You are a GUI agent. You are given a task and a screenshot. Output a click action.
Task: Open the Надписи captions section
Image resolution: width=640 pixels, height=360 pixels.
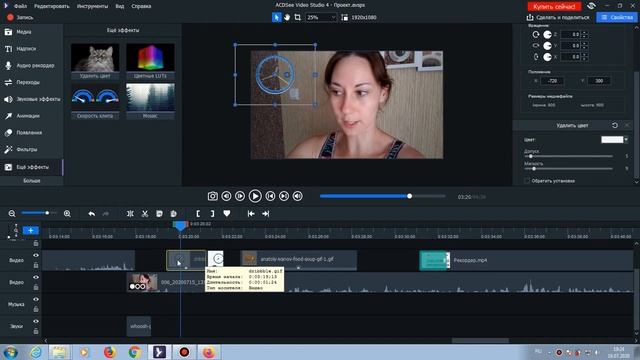[x=31, y=49]
